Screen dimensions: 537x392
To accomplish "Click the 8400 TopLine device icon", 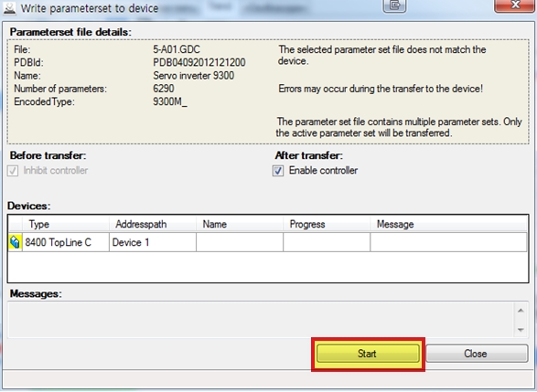I will point(15,242).
